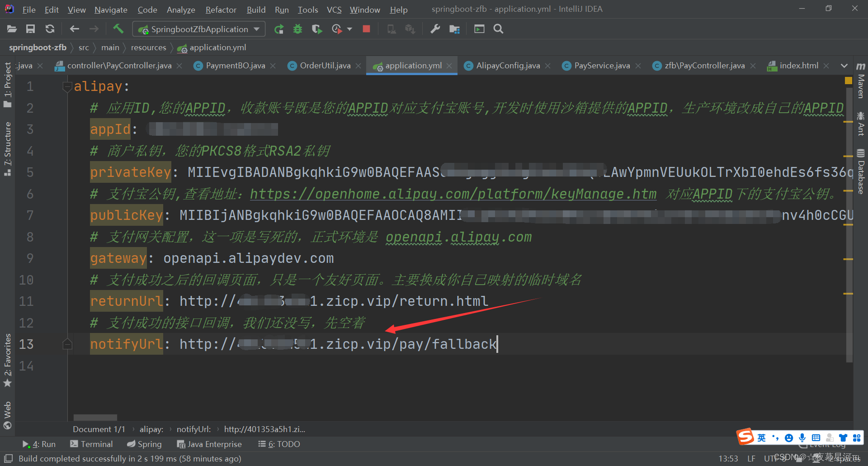The image size is (868, 466).
Task: Open the Terminal tool window
Action: pos(91,444)
